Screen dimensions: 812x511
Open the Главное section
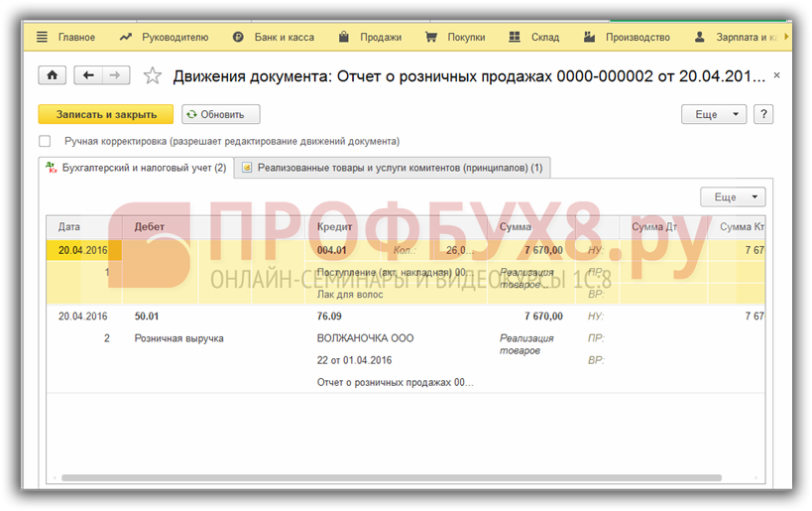pos(76,38)
